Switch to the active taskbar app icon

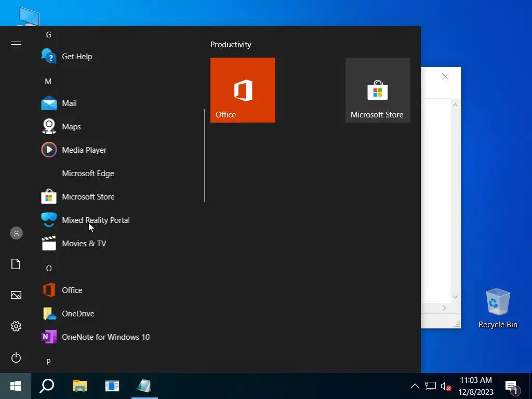144,386
